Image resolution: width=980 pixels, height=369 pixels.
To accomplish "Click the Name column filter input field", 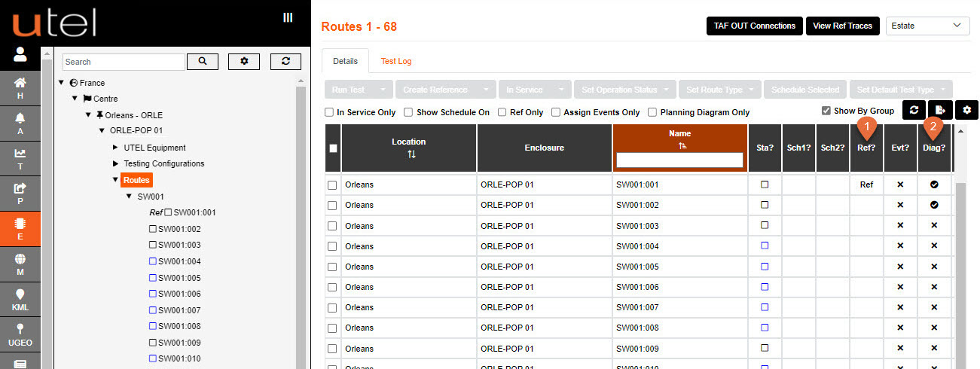I will 679,160.
